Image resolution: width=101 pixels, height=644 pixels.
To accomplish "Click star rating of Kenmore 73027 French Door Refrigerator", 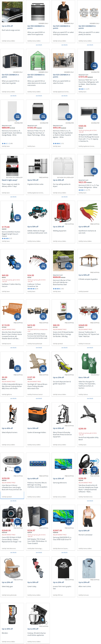I will [83, 89].
